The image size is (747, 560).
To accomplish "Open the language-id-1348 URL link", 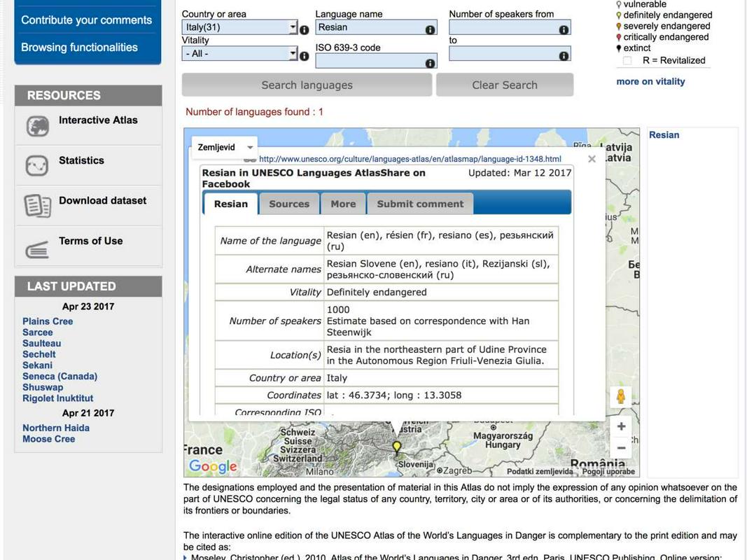I will click(410, 159).
